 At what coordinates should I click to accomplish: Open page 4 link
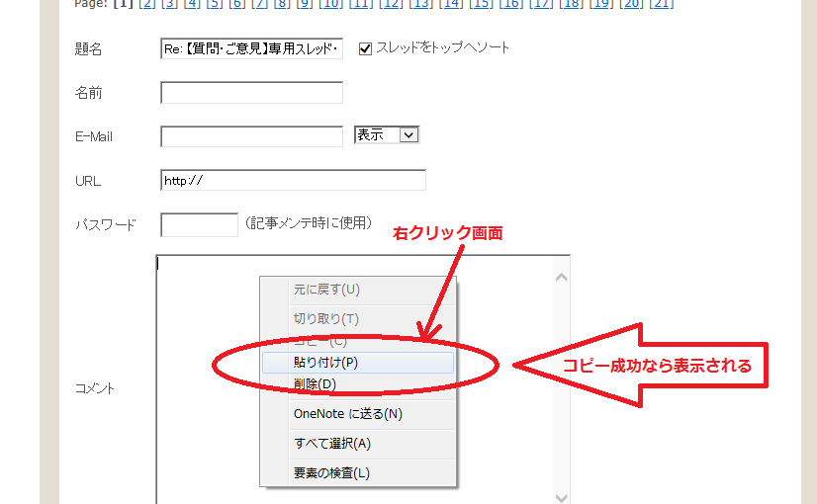pos(192,4)
